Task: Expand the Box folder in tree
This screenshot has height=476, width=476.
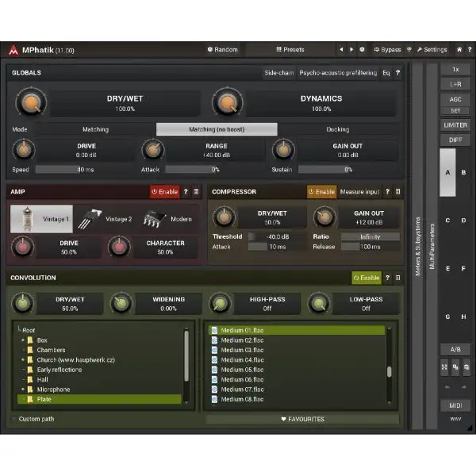Action: coord(24,340)
